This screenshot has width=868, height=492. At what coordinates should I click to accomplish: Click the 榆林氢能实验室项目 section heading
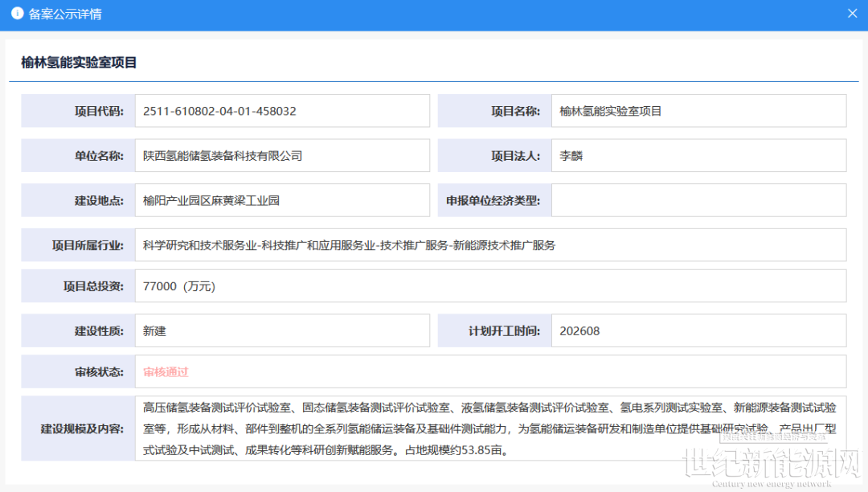(x=79, y=62)
